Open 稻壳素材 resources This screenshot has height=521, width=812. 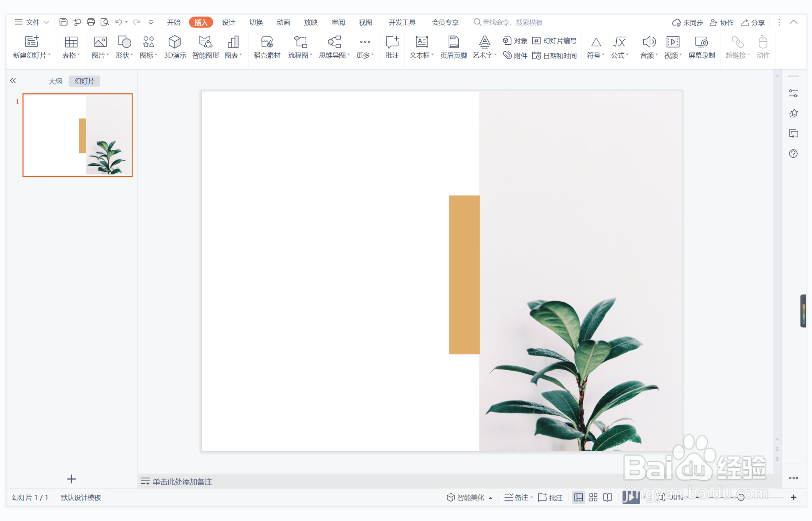click(267, 47)
